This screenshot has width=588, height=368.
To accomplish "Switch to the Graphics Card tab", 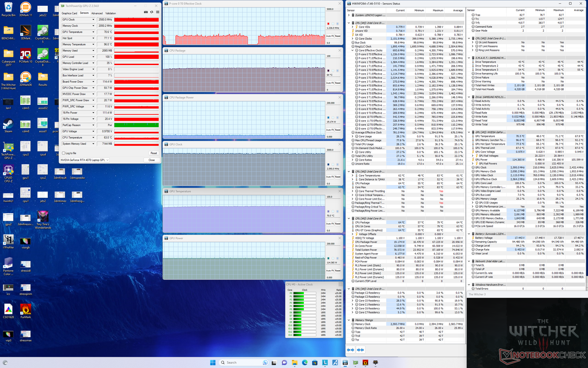I will 69,13.
